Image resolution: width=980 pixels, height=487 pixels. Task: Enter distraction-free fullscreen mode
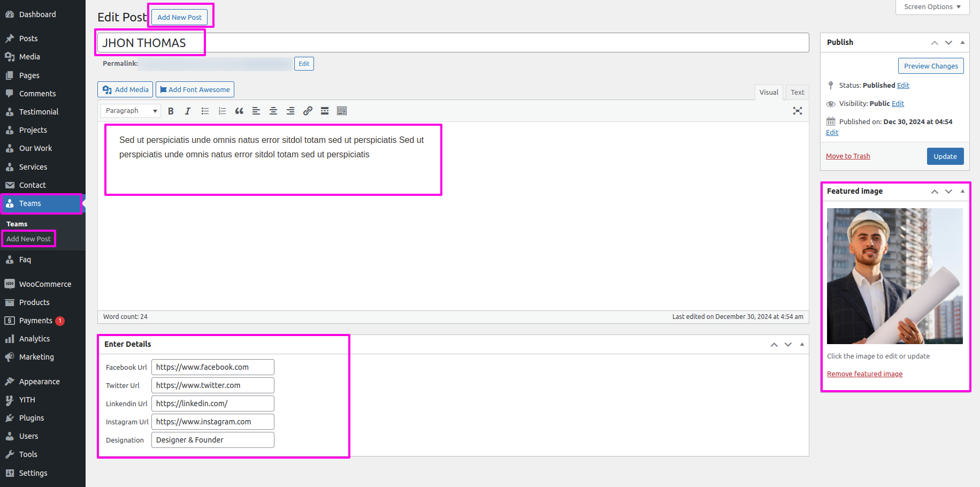798,111
